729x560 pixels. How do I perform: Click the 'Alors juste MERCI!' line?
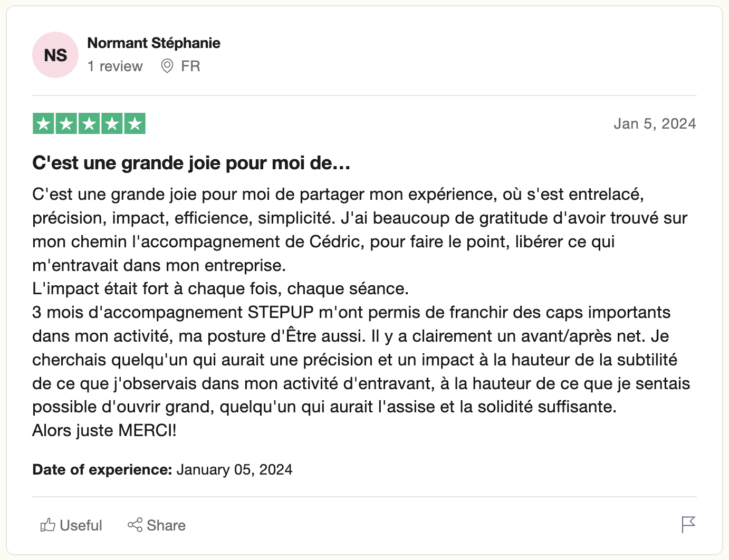pyautogui.click(x=104, y=431)
